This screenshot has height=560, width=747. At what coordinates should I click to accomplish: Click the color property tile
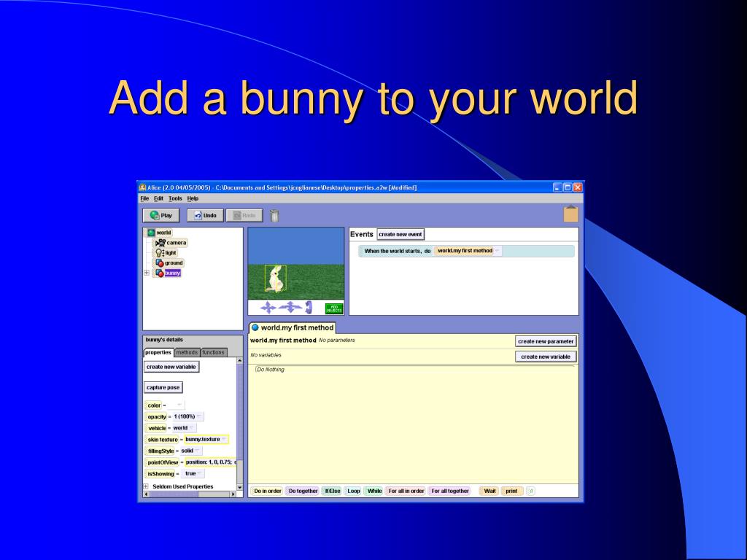click(154, 405)
